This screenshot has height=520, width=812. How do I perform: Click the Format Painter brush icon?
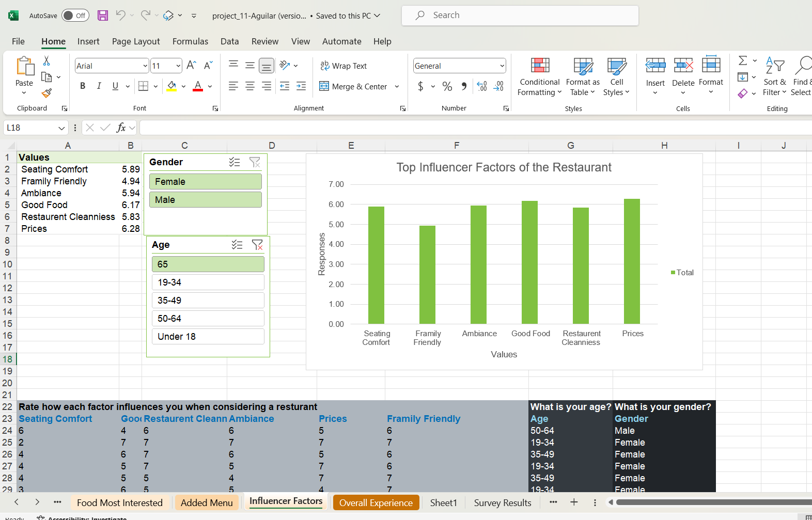(x=46, y=93)
